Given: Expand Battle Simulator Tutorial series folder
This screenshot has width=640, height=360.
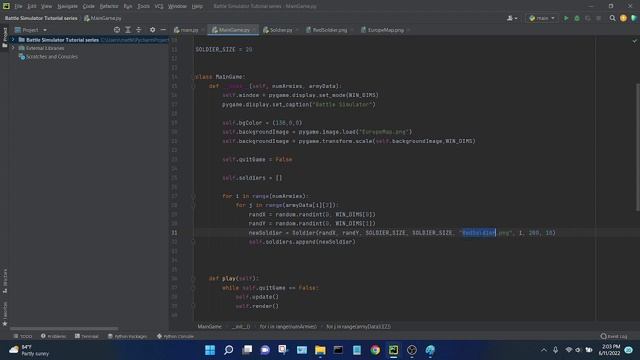Looking at the screenshot, I should pos(13,40).
